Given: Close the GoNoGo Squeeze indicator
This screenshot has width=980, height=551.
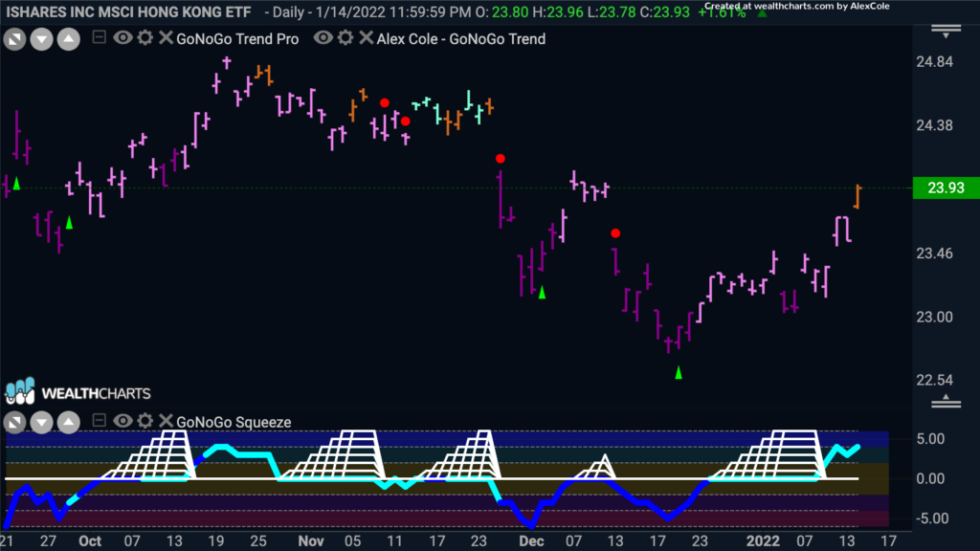Looking at the screenshot, I should pos(166,421).
